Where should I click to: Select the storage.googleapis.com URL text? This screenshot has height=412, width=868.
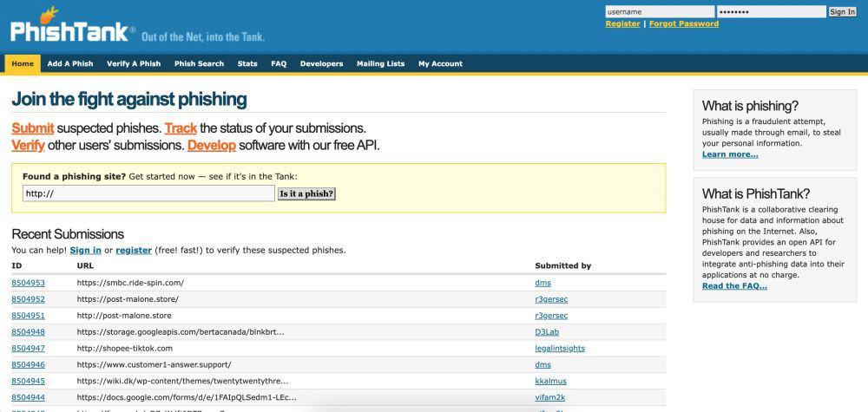[181, 332]
